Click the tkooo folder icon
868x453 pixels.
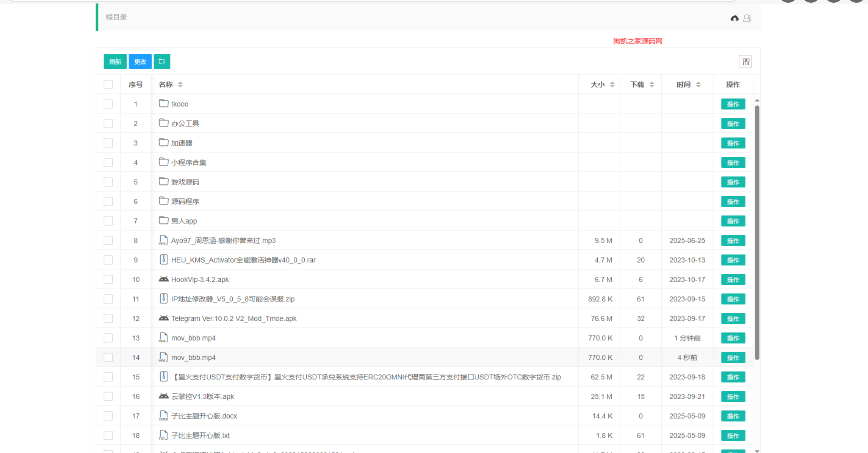point(163,103)
